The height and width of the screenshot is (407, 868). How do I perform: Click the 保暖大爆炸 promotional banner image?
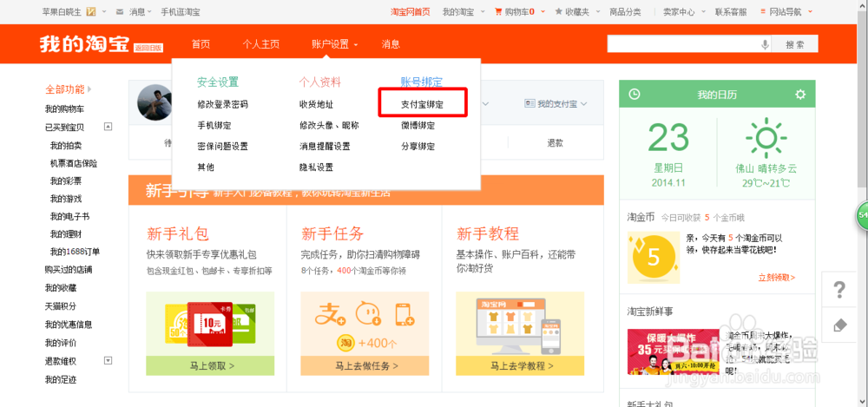pos(674,352)
